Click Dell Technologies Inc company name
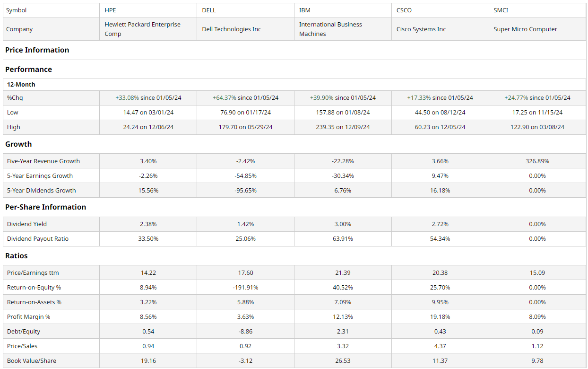588x369 pixels. 231,29
